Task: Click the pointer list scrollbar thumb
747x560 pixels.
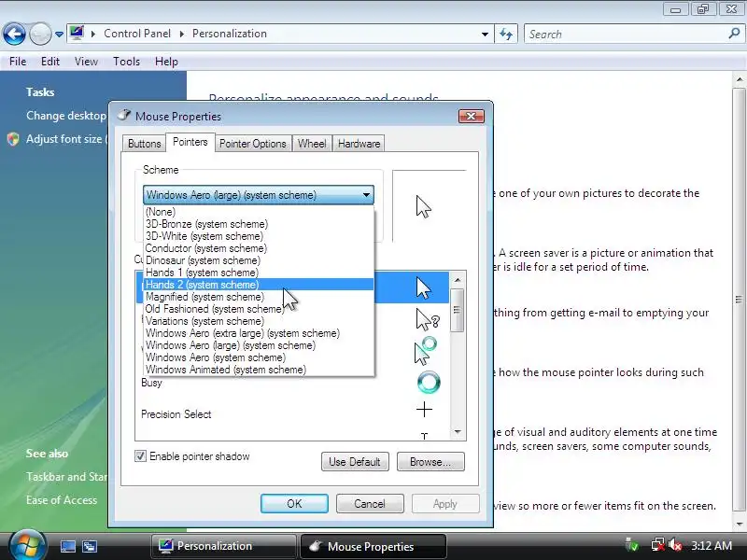Action: coord(457,310)
